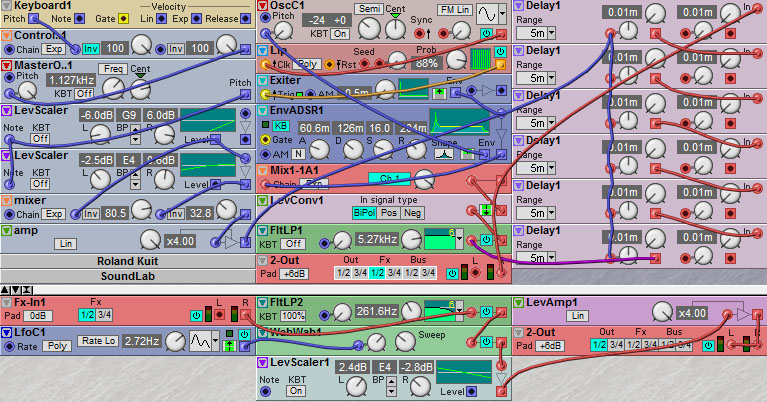Click the Keyboard1 module header triangle icon
The image size is (767, 402).
(x=6, y=6)
